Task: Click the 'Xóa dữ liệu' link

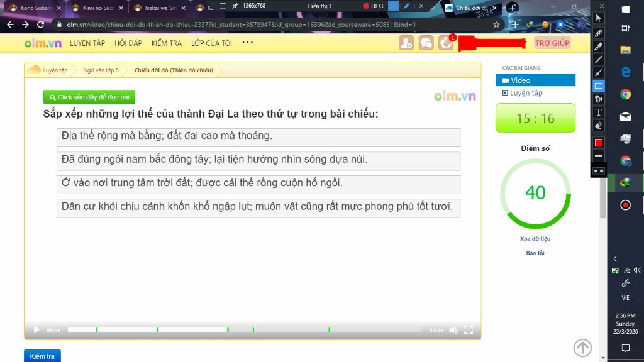Action: 535,239
